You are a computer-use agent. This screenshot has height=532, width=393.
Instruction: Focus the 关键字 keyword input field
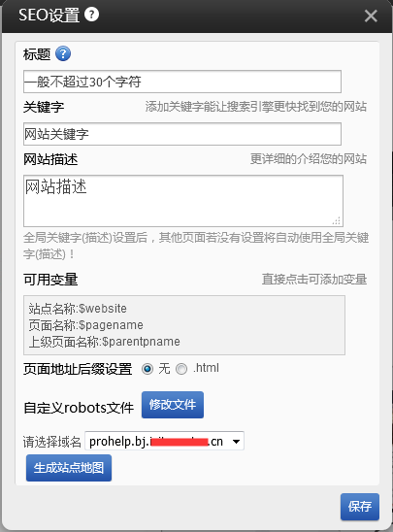tap(182, 134)
